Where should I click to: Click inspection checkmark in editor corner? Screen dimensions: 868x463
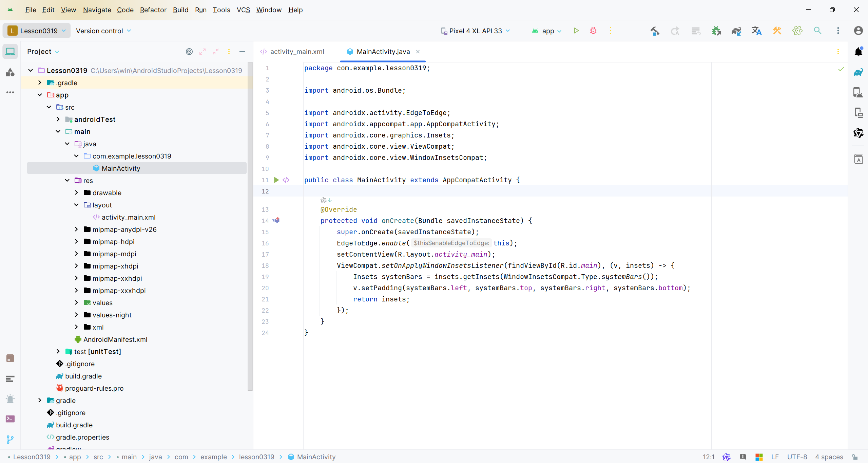(841, 69)
